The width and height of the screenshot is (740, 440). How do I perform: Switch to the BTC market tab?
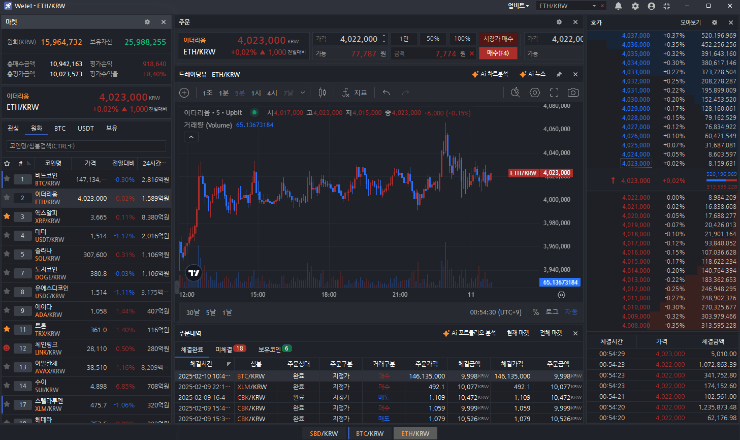tap(60, 128)
